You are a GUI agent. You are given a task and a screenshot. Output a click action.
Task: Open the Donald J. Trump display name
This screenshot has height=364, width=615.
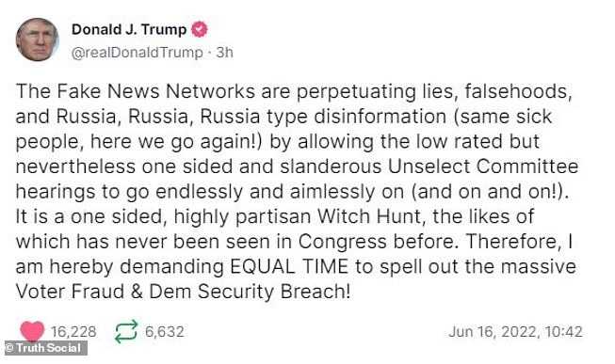[129, 30]
